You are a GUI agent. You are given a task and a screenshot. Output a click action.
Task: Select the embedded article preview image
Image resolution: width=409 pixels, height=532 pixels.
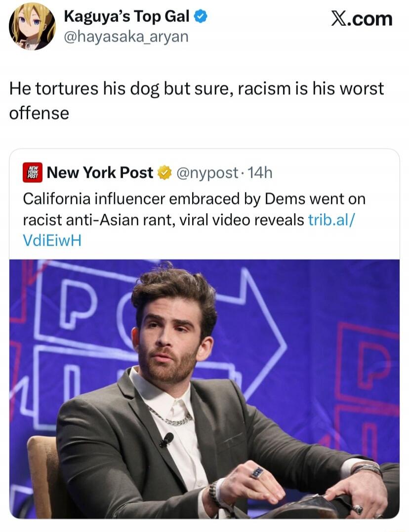(204, 390)
